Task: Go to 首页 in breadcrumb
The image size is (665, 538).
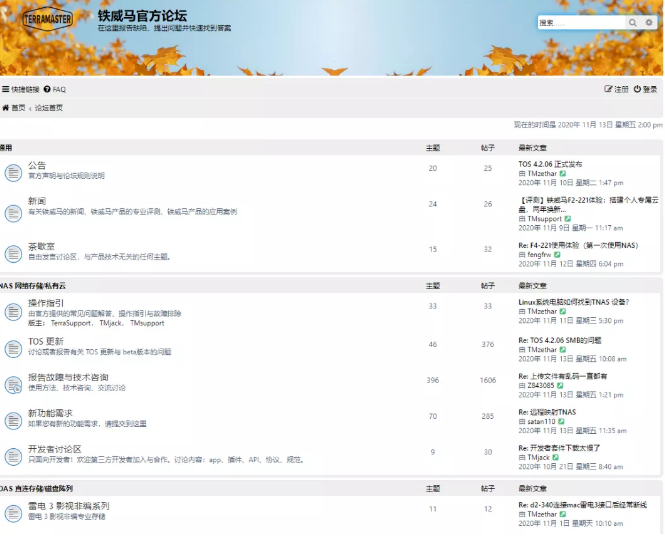Action: click(x=15, y=107)
